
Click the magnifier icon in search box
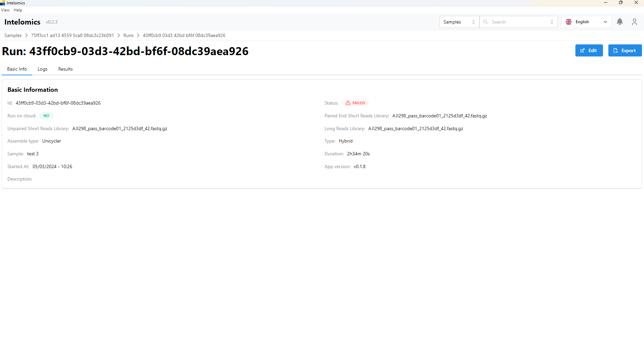click(486, 22)
